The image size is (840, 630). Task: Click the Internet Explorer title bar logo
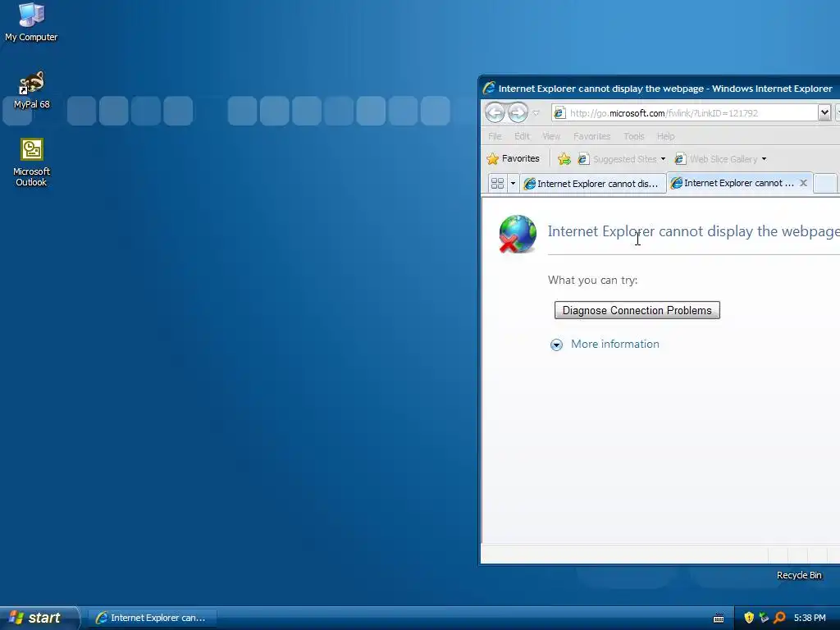pos(489,88)
